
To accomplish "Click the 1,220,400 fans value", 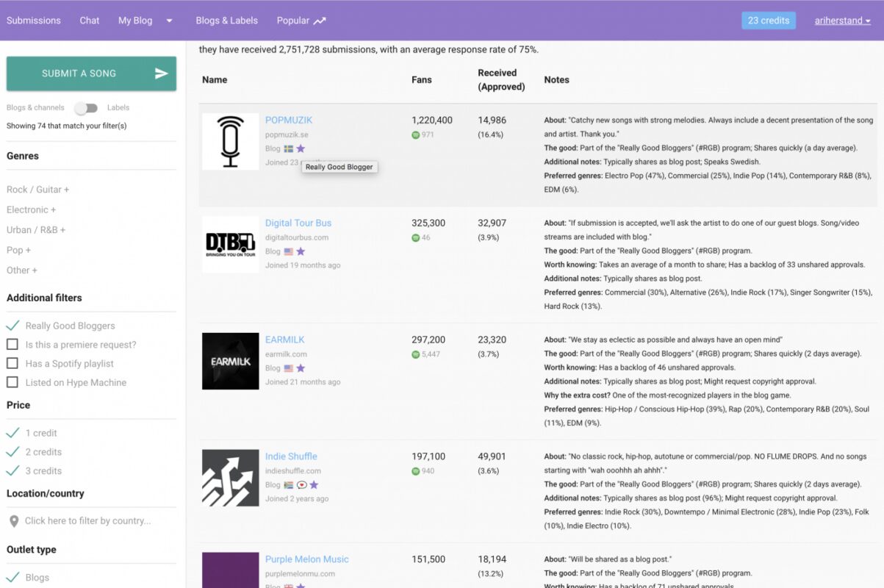I will [x=432, y=121].
